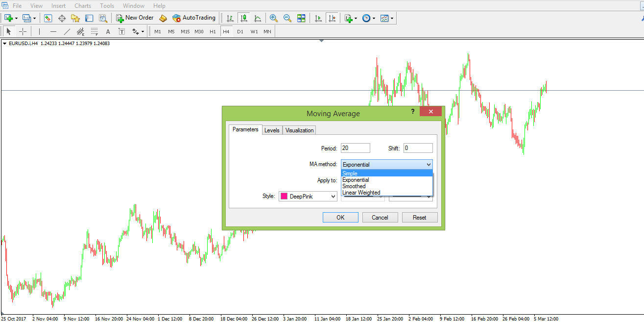This screenshot has width=644, height=322.
Task: Open the Charts menu
Action: (x=83, y=6)
